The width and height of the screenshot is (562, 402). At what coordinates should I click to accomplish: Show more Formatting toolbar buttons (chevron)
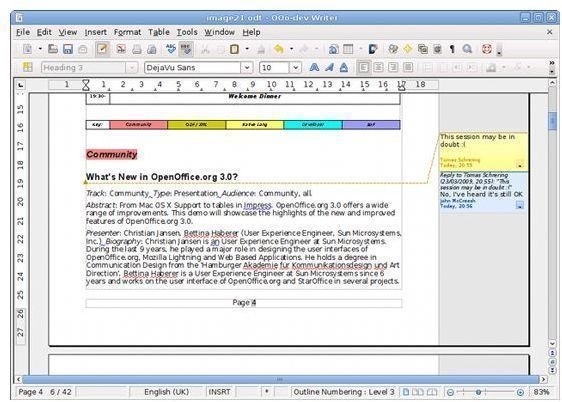click(x=552, y=63)
